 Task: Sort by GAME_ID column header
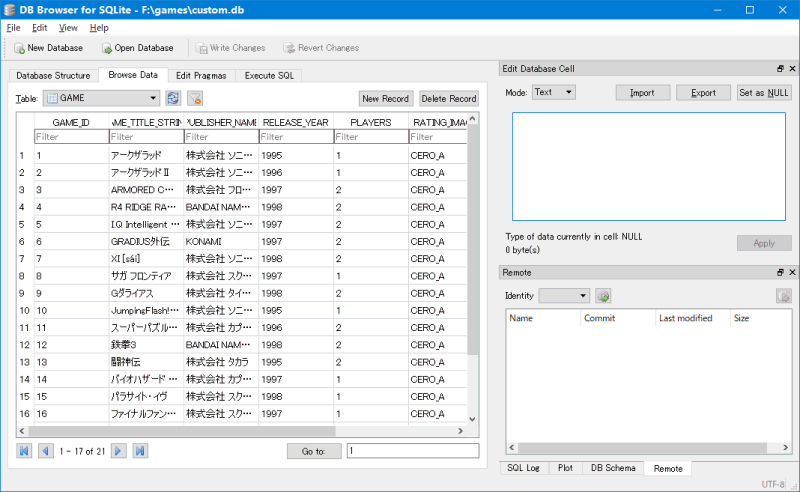pyautogui.click(x=71, y=122)
